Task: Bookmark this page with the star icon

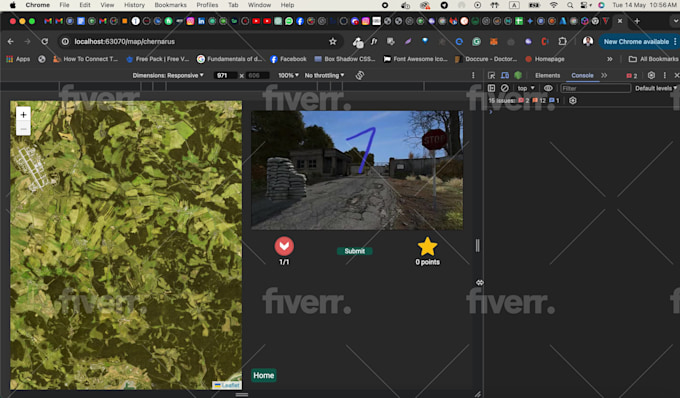Action: click(x=333, y=42)
